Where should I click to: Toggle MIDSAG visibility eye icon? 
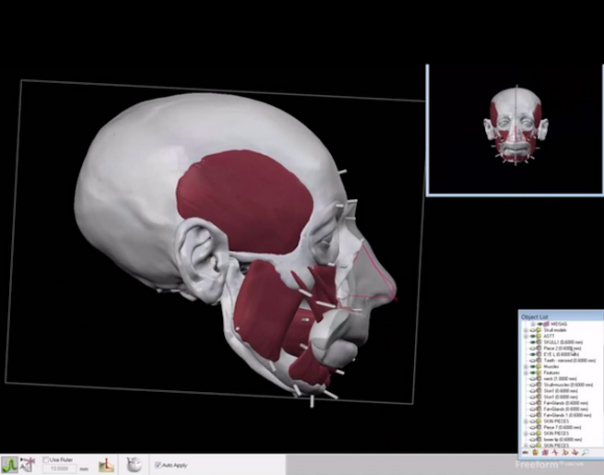point(540,324)
